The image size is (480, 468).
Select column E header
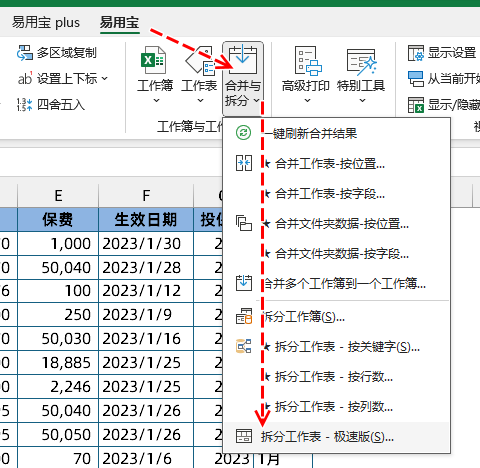tap(58, 196)
